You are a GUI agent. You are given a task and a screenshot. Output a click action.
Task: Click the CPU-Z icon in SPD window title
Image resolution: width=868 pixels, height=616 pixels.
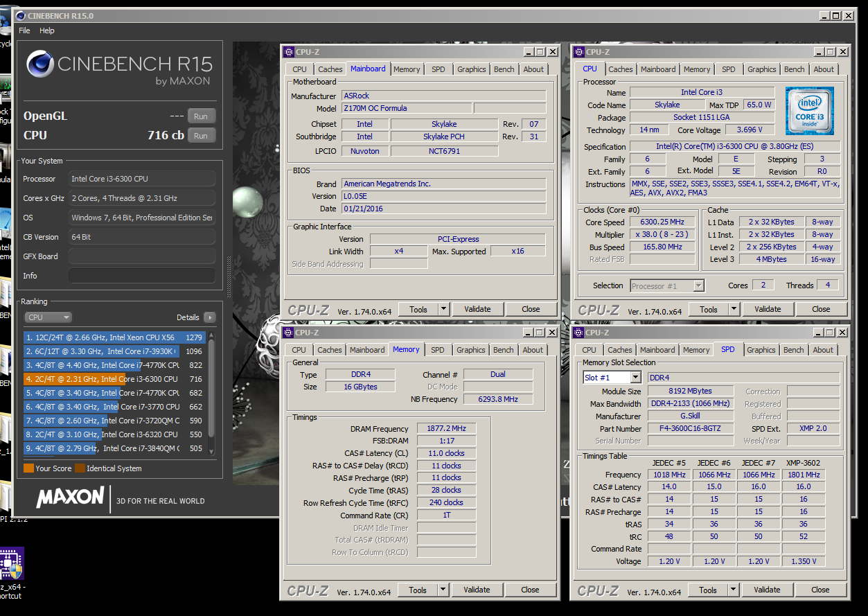578,333
